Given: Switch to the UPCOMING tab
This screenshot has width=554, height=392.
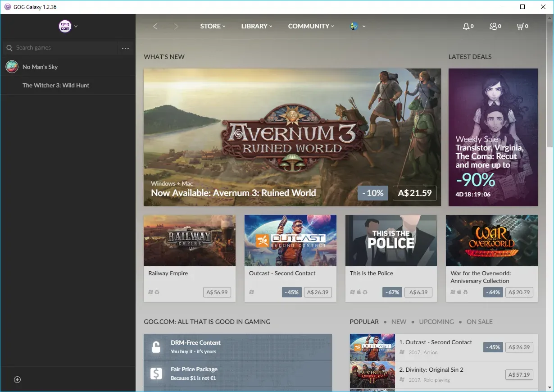Looking at the screenshot, I should pyautogui.click(x=436, y=322).
